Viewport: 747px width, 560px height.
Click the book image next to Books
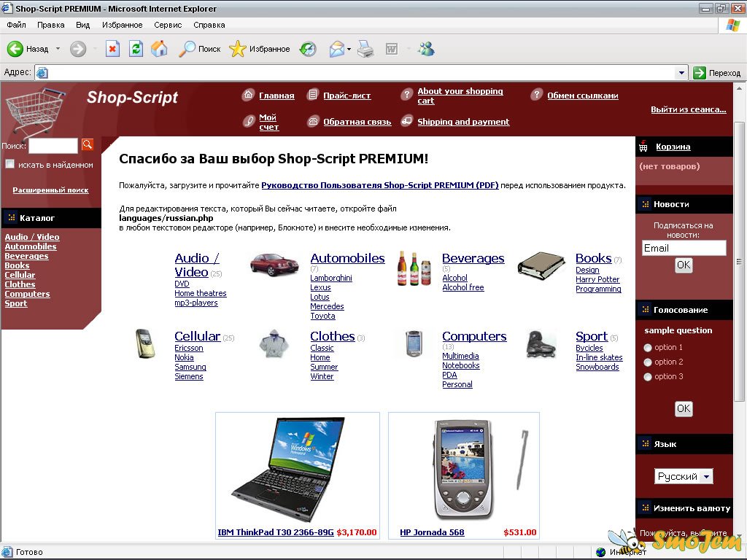pyautogui.click(x=541, y=265)
